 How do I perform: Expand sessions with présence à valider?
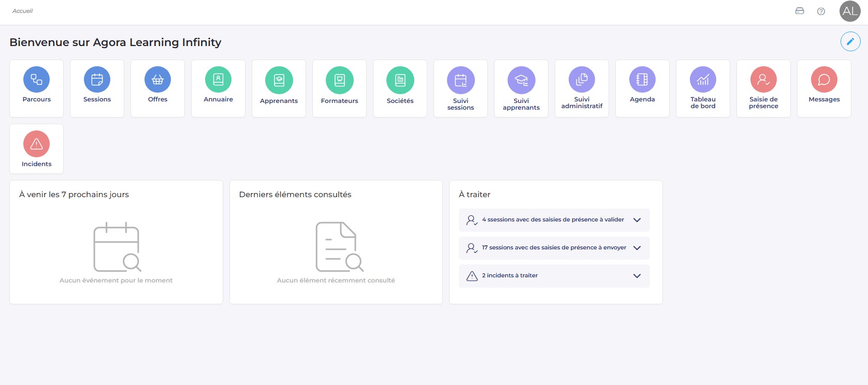tap(637, 220)
